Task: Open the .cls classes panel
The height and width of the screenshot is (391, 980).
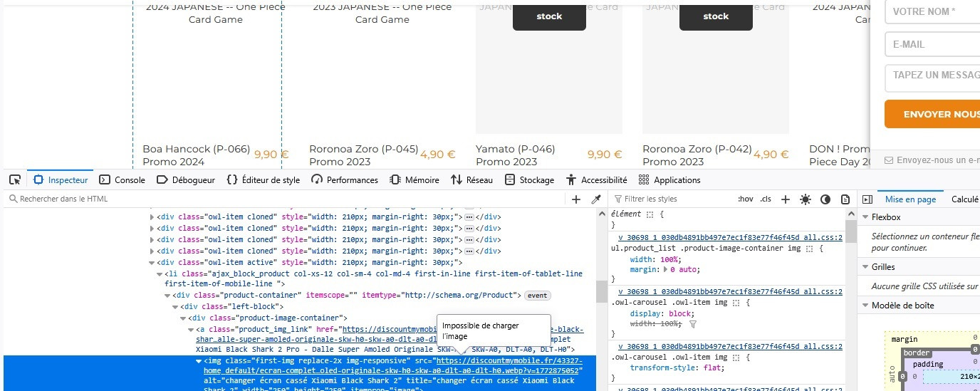Action: coord(766,199)
